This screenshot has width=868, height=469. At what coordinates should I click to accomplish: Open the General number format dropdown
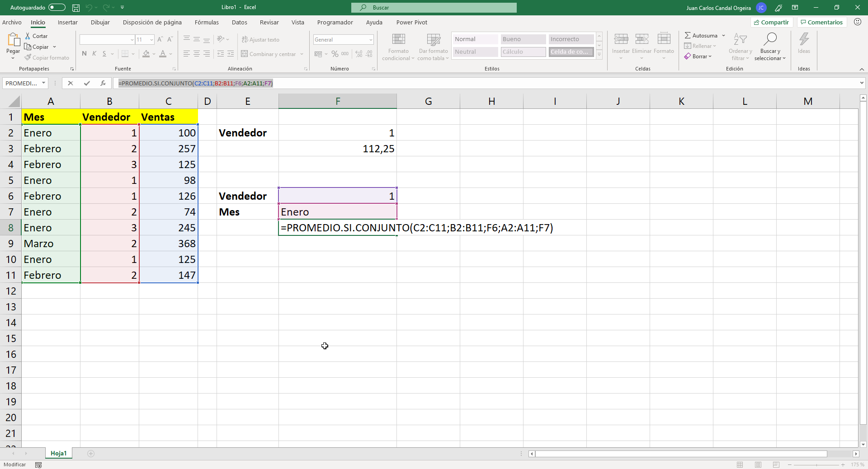click(370, 39)
